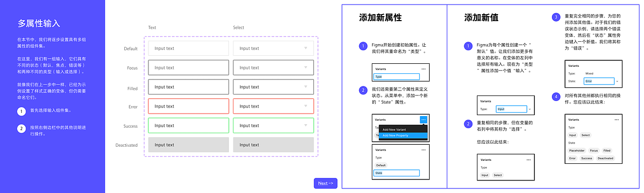
Task: Click the gray Deactivated row select field
Action: (x=274, y=145)
